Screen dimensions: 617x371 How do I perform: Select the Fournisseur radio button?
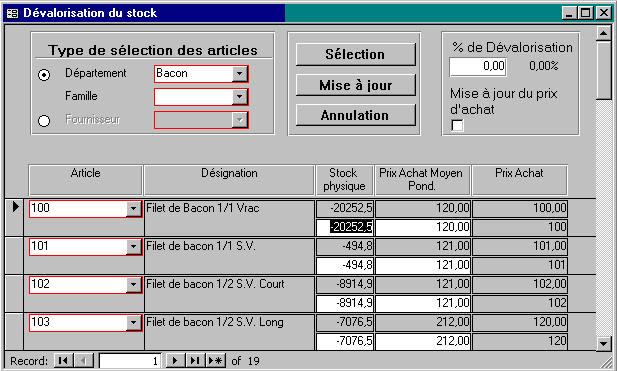coord(44,121)
